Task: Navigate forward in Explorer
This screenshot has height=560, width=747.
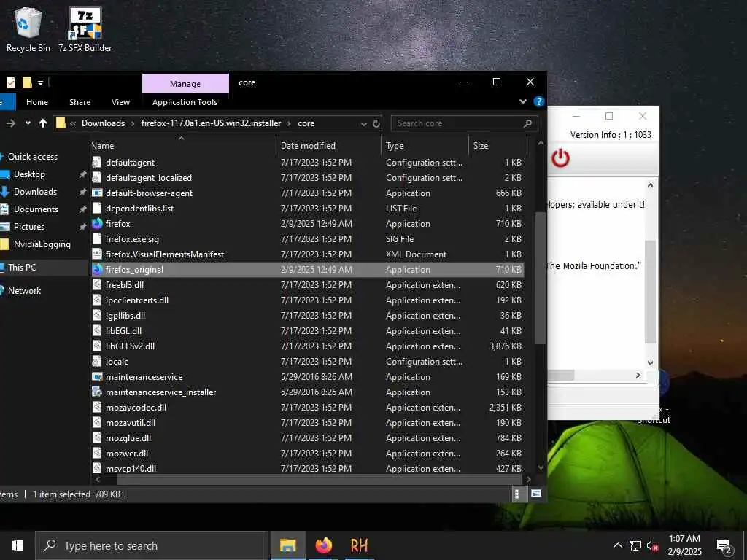Action: point(11,123)
